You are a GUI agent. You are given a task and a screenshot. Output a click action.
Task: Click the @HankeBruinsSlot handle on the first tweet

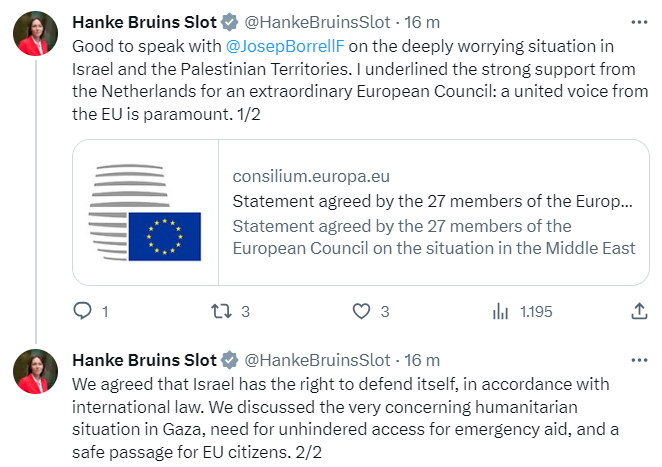[318, 22]
